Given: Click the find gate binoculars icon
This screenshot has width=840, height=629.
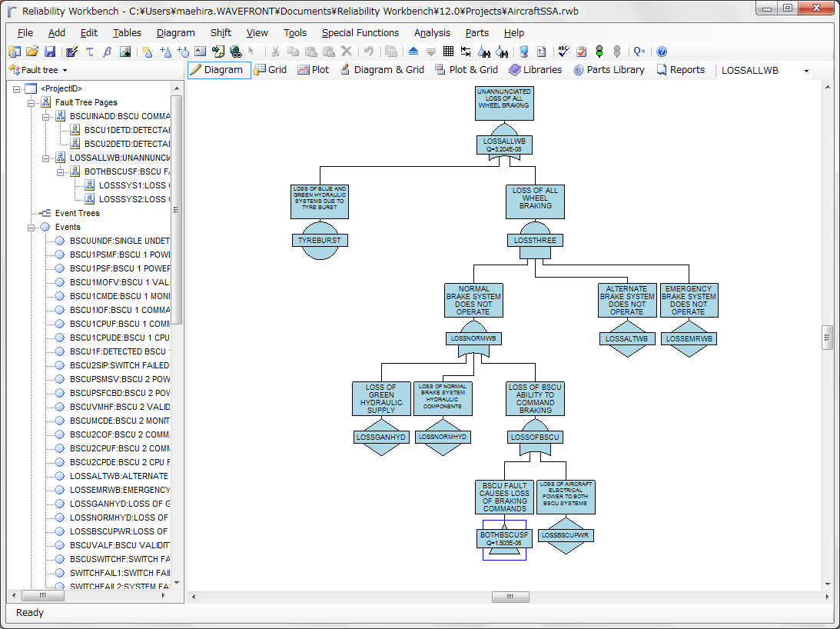Looking at the screenshot, I should pos(483,52).
